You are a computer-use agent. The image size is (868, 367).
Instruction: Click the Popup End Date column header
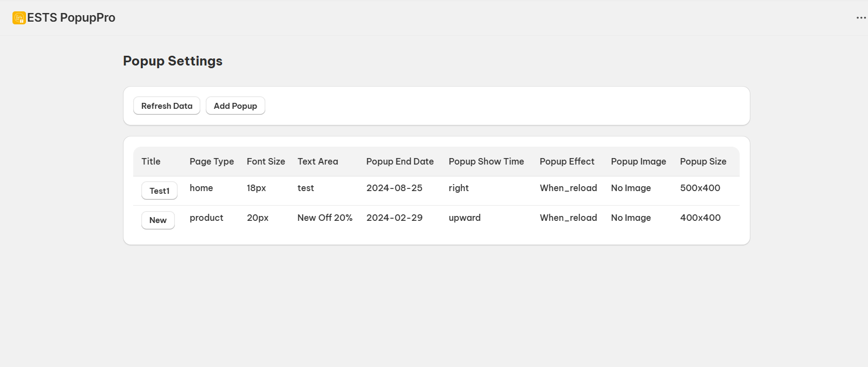pos(400,161)
